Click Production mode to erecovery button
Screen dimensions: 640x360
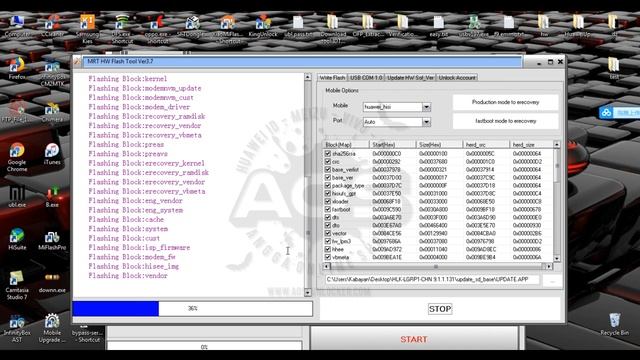(x=505, y=102)
